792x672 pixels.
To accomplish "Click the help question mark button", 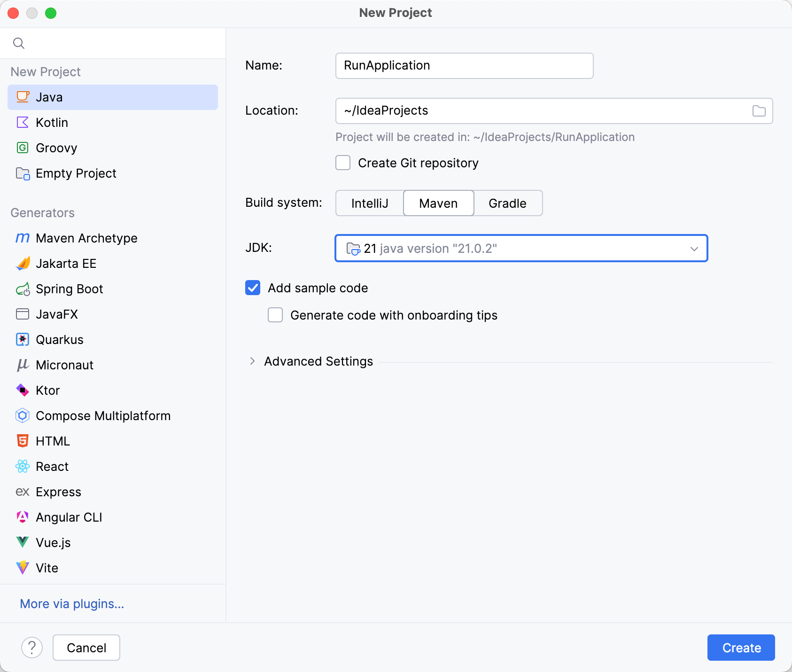I will tap(32, 648).
